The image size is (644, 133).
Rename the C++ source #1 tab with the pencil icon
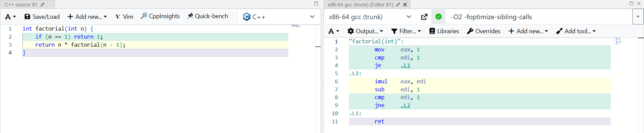pyautogui.click(x=43, y=5)
